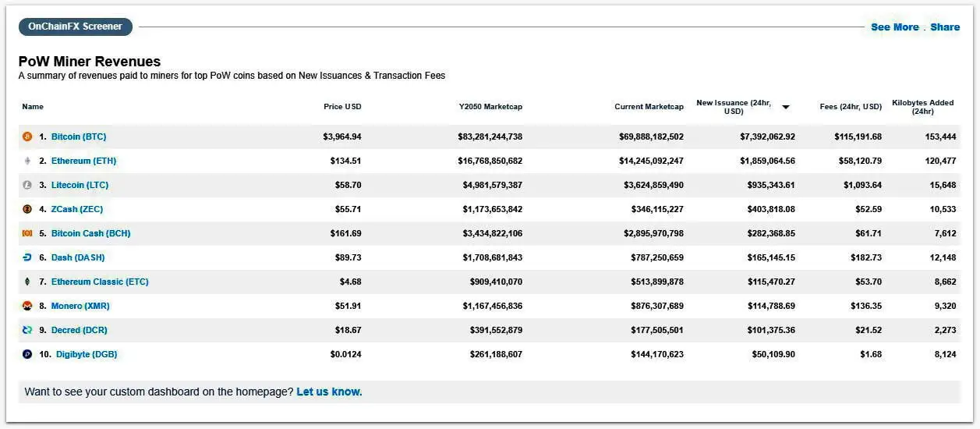Image resolution: width=980 pixels, height=429 pixels.
Task: Click the Decred coin icon
Action: pyautogui.click(x=27, y=330)
